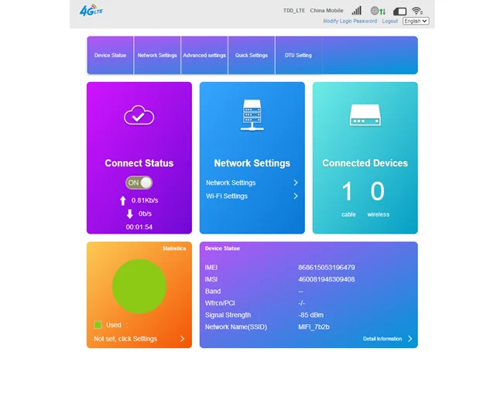Click the Wi-Fi status icon
Image resolution: width=504 pixels, height=420 pixels.
point(417,11)
